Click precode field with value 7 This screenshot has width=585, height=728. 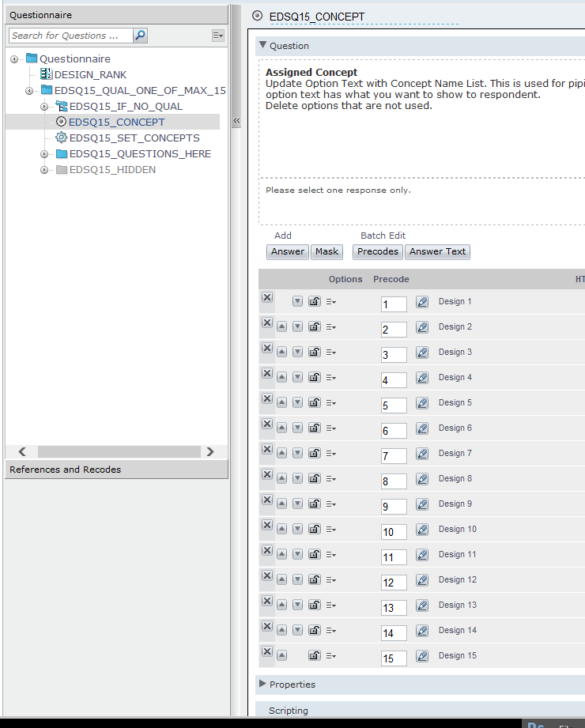[394, 456]
